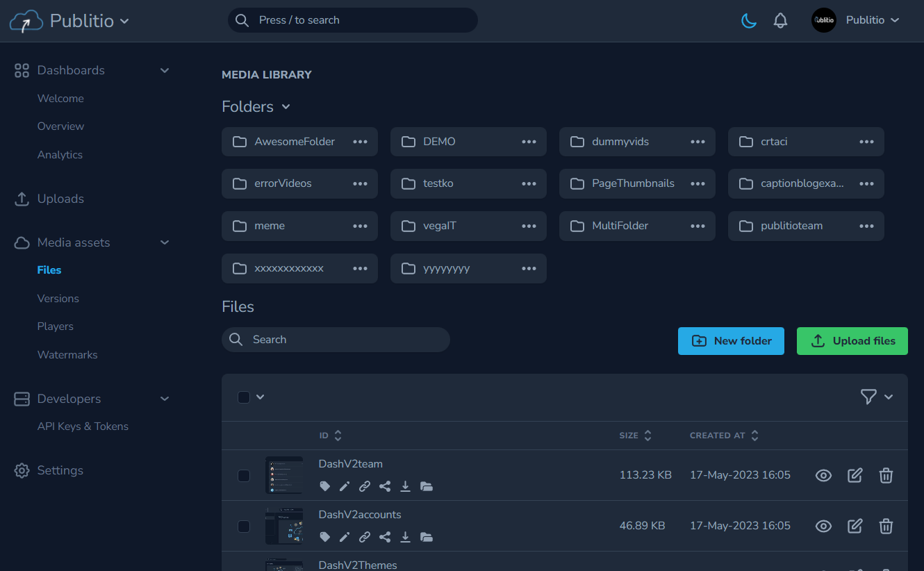
Task: Click tag icon for DashV2accounts
Action: (x=324, y=537)
